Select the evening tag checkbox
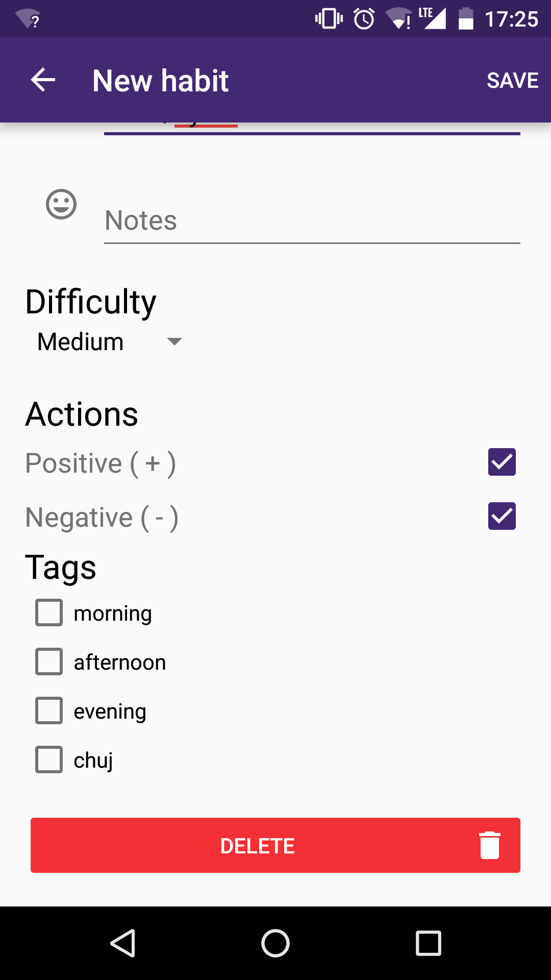Image resolution: width=551 pixels, height=980 pixels. (49, 710)
